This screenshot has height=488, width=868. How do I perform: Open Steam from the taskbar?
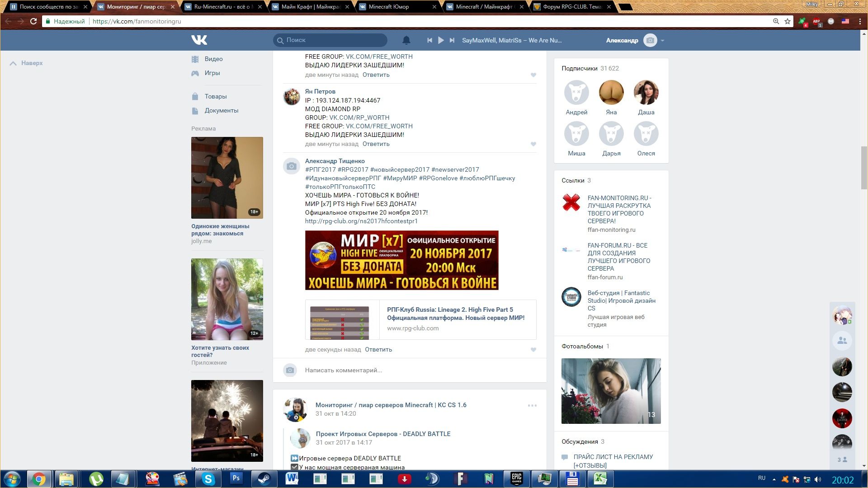[x=264, y=479]
